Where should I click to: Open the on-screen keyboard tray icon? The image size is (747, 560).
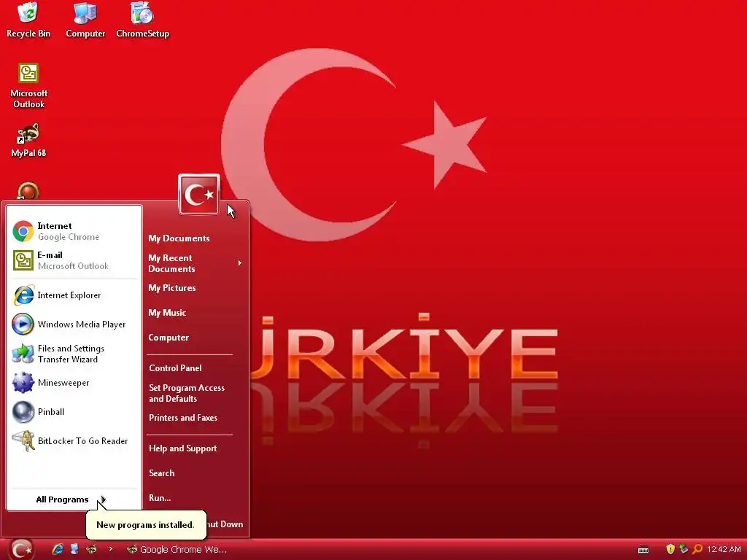(x=643, y=550)
